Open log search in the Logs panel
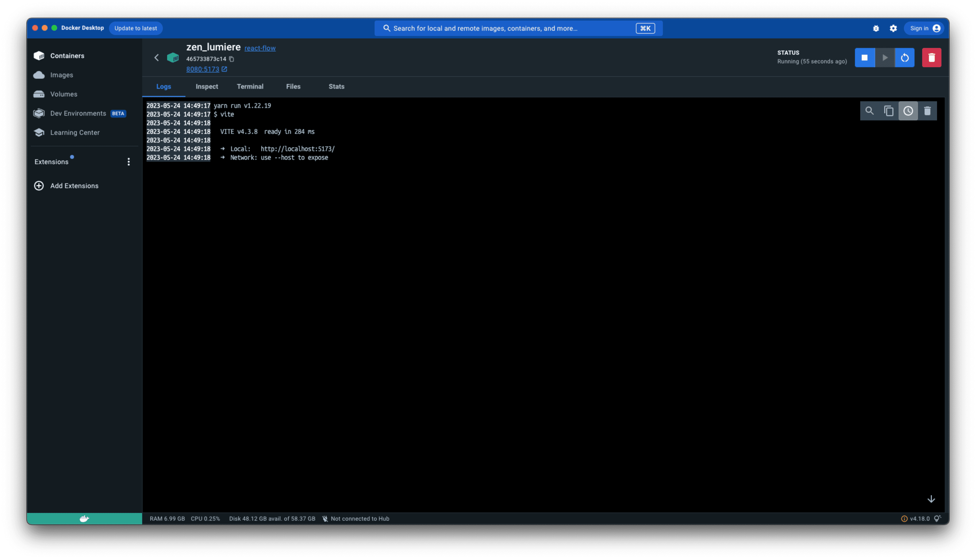The height and width of the screenshot is (560, 976). click(x=870, y=111)
